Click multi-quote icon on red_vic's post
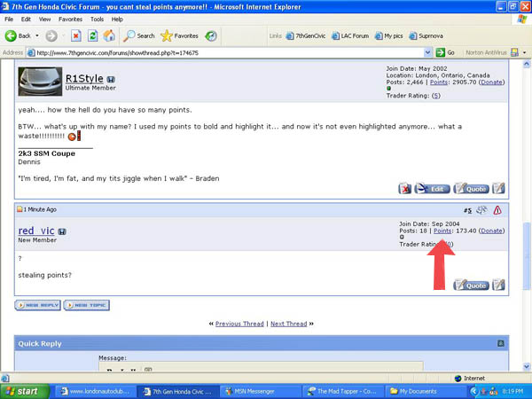 [x=499, y=285]
